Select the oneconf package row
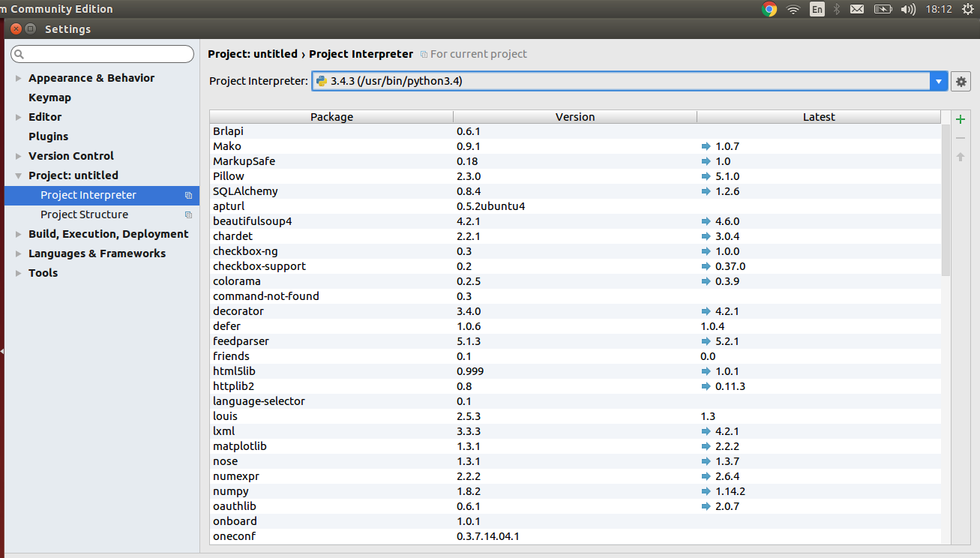Image resolution: width=980 pixels, height=558 pixels. [575, 536]
